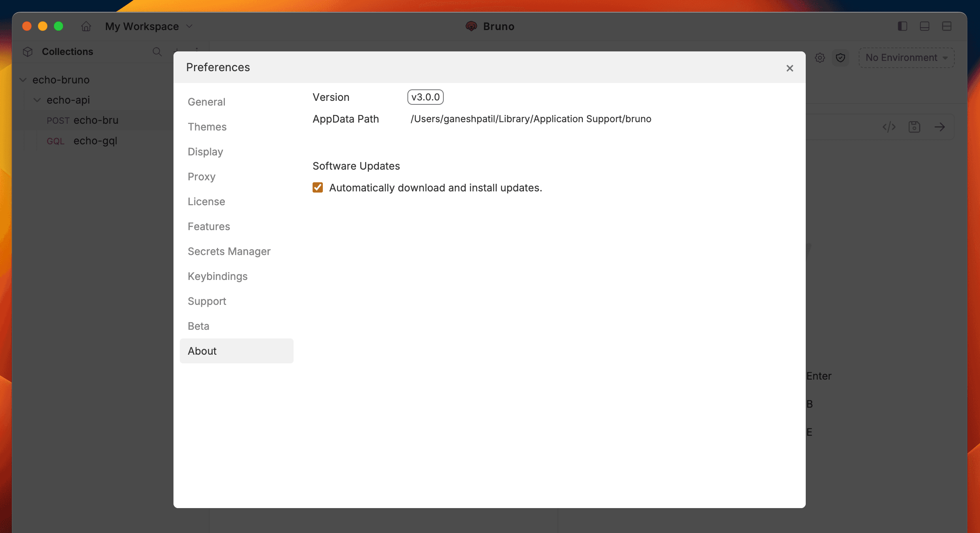The height and width of the screenshot is (533, 980).
Task: Open the Keybindings preferences tab
Action: [217, 276]
